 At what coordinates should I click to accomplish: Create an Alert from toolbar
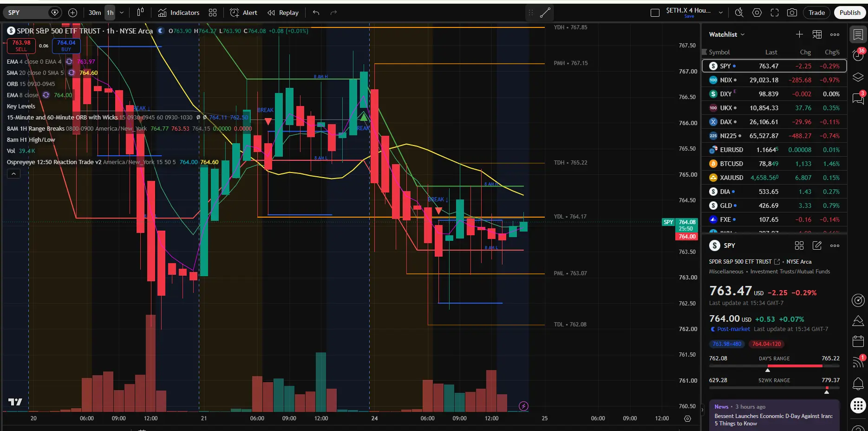tap(244, 13)
